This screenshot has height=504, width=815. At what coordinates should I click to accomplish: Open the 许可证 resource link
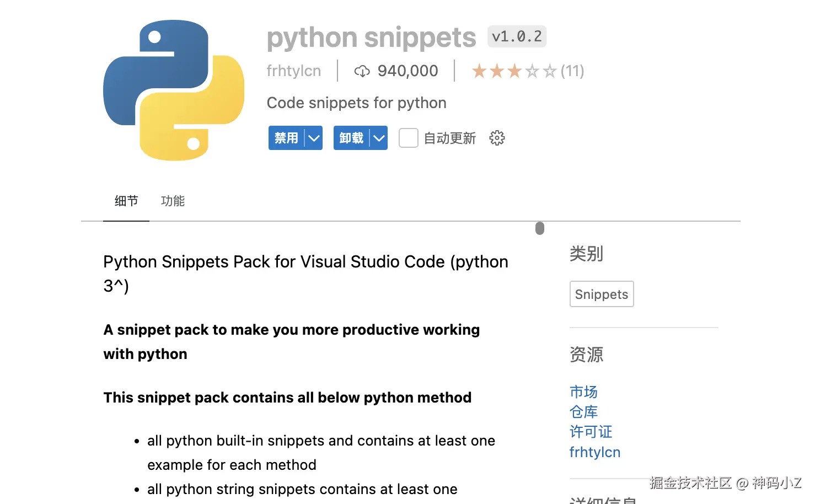point(591,432)
